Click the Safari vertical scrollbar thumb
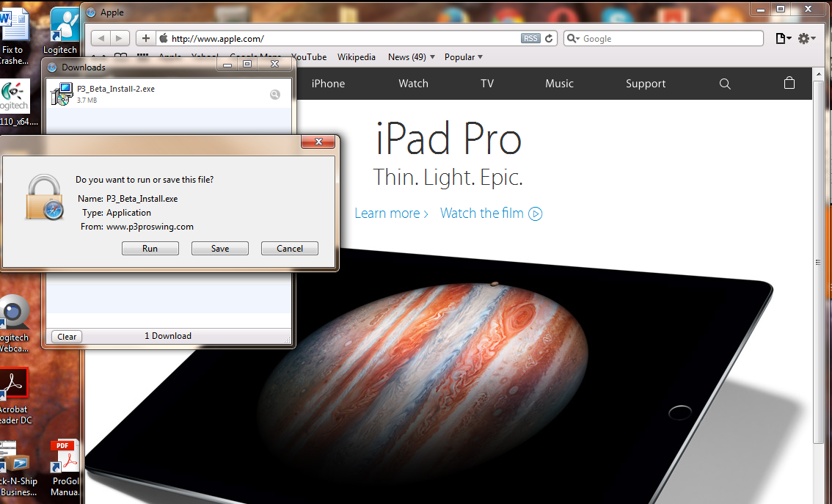 point(817,263)
